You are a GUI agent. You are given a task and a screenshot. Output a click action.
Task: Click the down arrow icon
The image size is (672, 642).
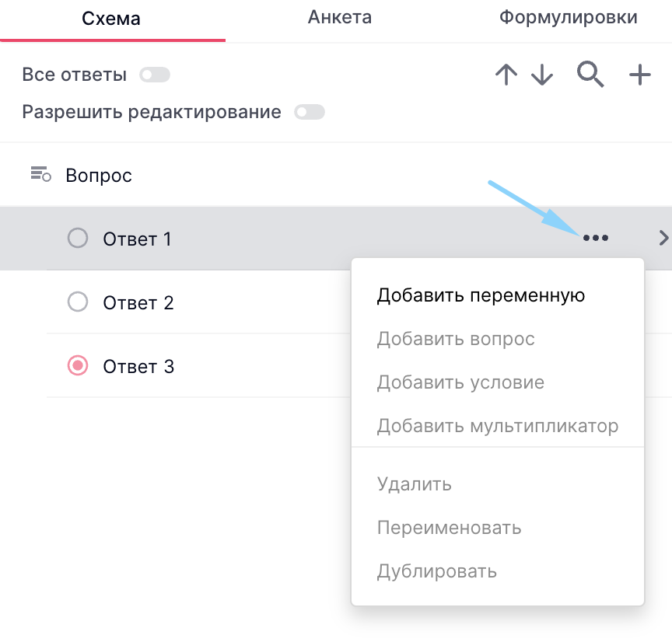pyautogui.click(x=542, y=75)
